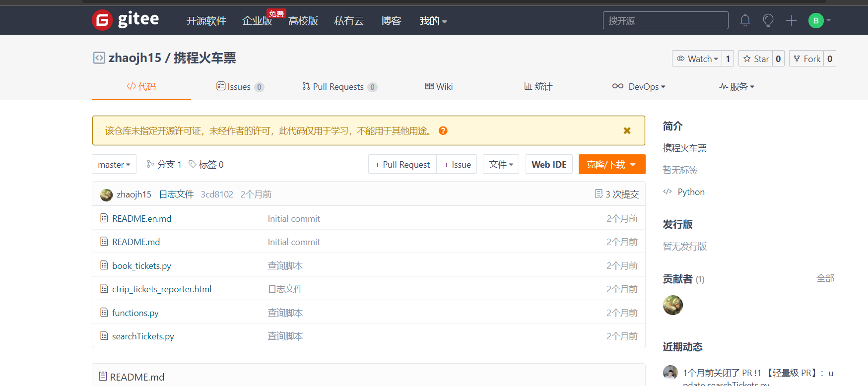Screen dimensions: 868x386
Task: Open the 携程火车票 repository name link
Action: point(205,58)
